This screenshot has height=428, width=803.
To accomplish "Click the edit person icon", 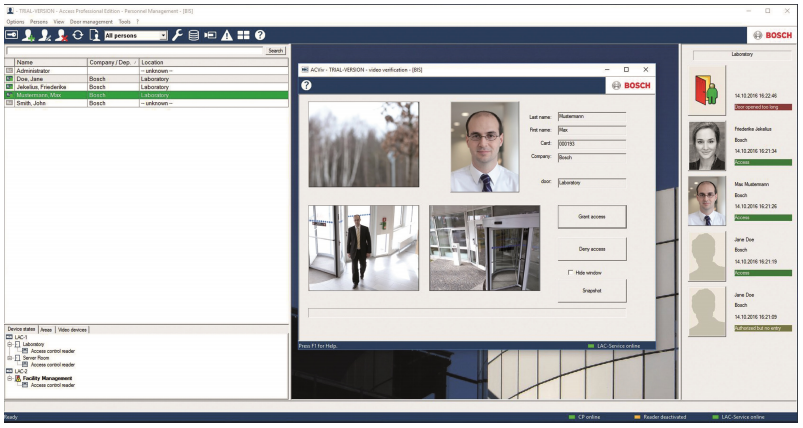I will click(x=45, y=35).
